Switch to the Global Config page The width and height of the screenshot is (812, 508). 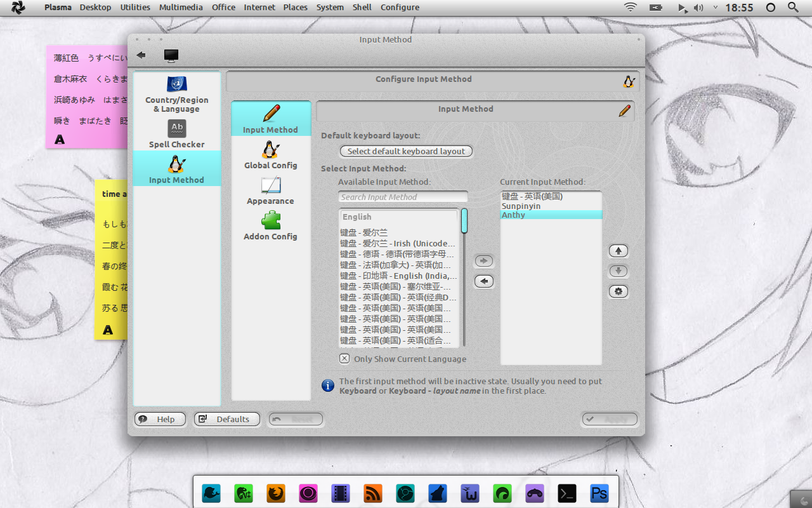(271, 154)
